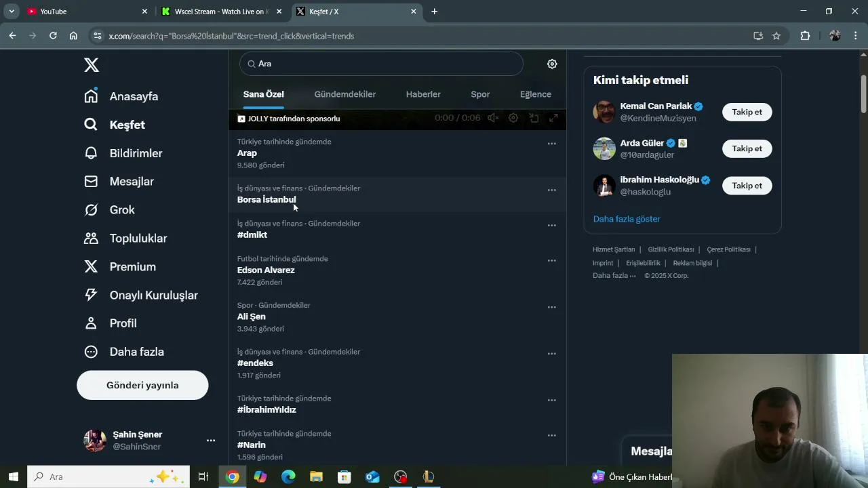Follow Kemal Can Parlak

pos(747,112)
